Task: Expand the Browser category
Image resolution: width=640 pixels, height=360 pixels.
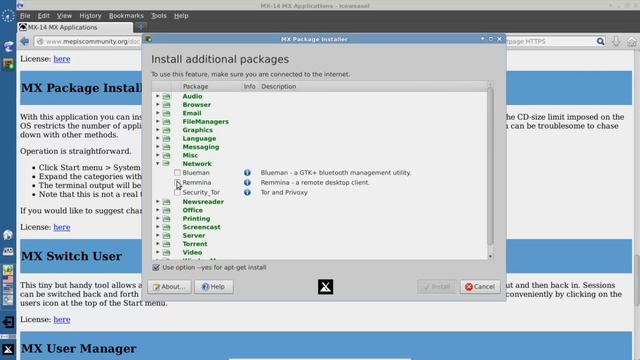Action: 158,104
